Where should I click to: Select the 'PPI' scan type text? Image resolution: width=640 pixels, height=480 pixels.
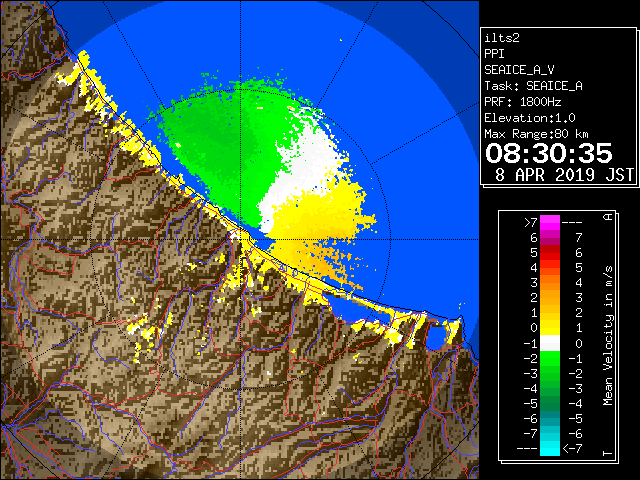pos(494,54)
